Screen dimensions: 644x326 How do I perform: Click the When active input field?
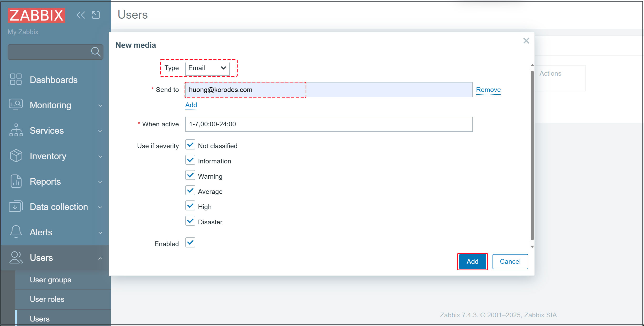[x=329, y=124]
